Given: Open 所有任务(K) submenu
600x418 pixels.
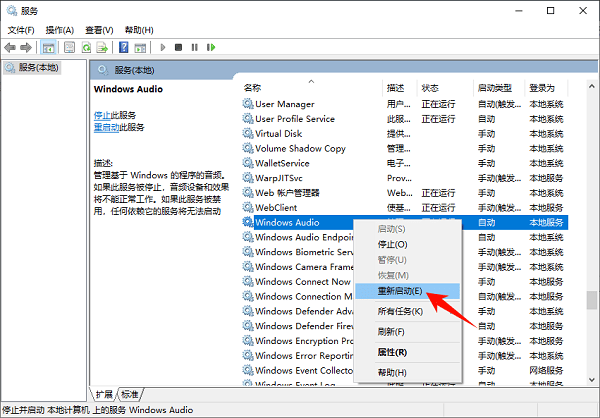Looking at the screenshot, I should (x=408, y=311).
